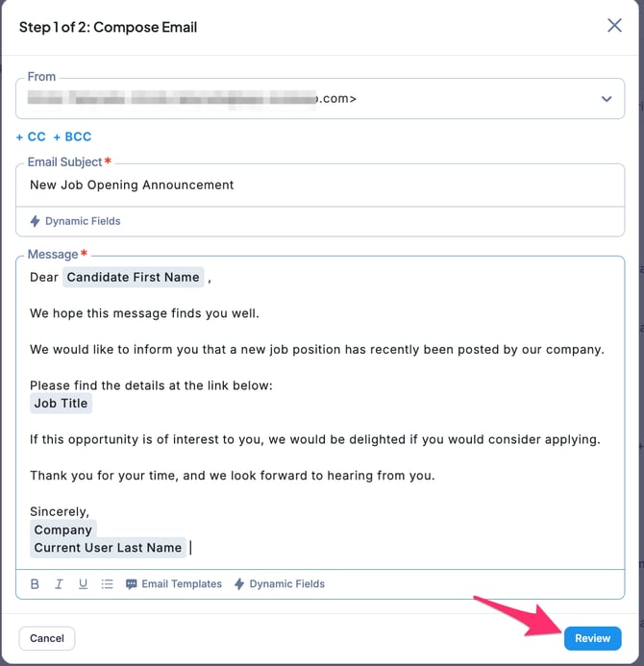
Task: Open Dynamic Fields under Email Subject
Action: pyautogui.click(x=75, y=221)
